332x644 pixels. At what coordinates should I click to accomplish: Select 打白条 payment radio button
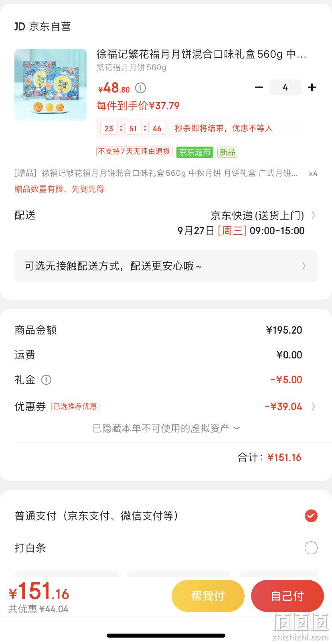311,548
